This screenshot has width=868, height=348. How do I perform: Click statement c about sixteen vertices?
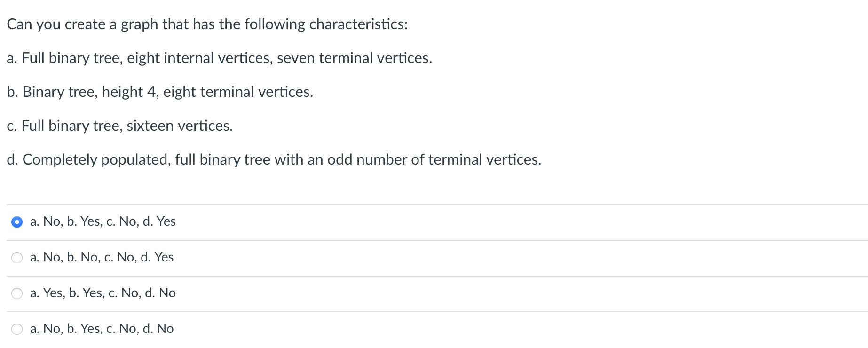tap(120, 126)
